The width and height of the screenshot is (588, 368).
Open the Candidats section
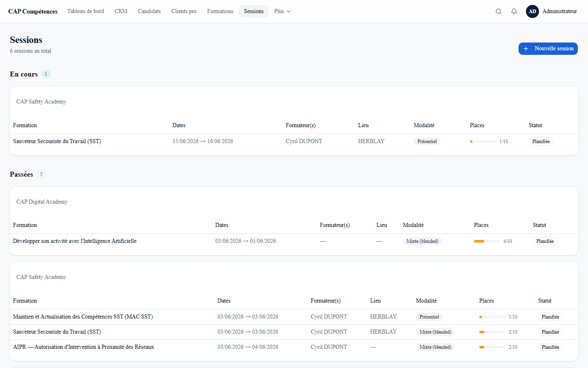149,11
